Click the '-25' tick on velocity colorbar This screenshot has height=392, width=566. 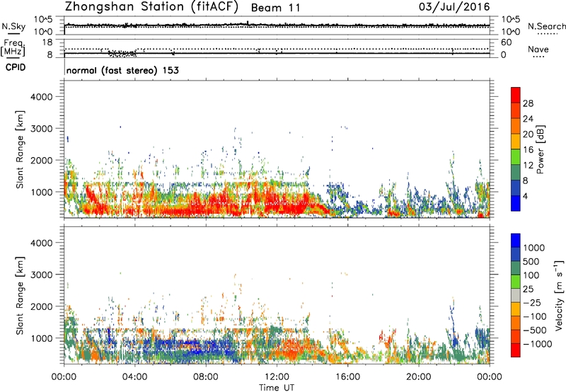coord(532,302)
